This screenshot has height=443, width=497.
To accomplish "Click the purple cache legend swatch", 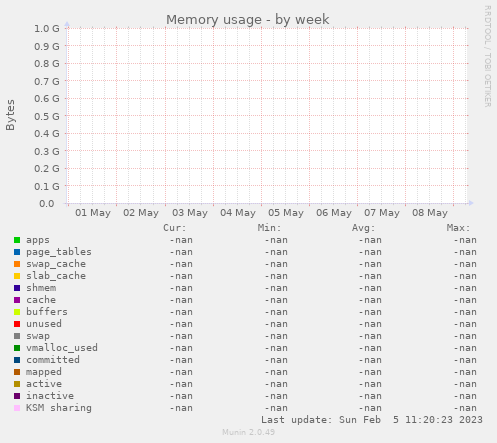I will (17, 300).
